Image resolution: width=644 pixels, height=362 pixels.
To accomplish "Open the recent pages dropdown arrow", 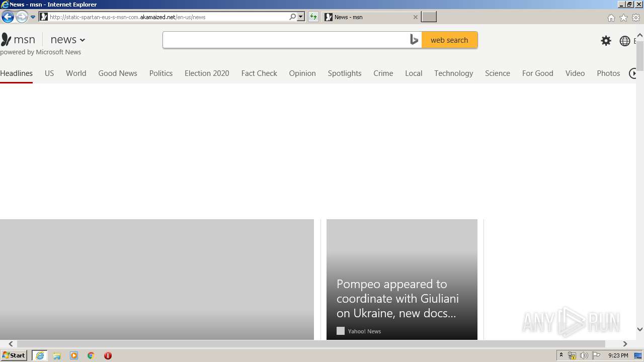I will coord(33,17).
